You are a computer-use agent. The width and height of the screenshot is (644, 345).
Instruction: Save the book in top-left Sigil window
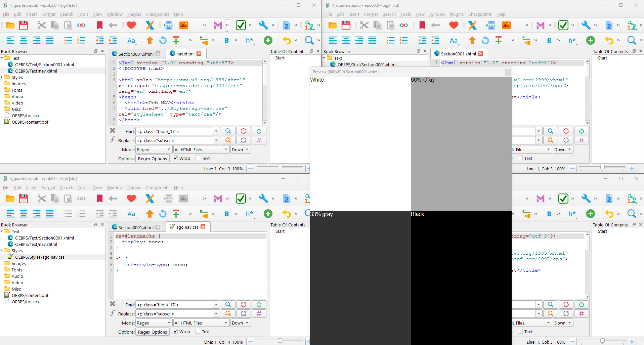[x=24, y=25]
